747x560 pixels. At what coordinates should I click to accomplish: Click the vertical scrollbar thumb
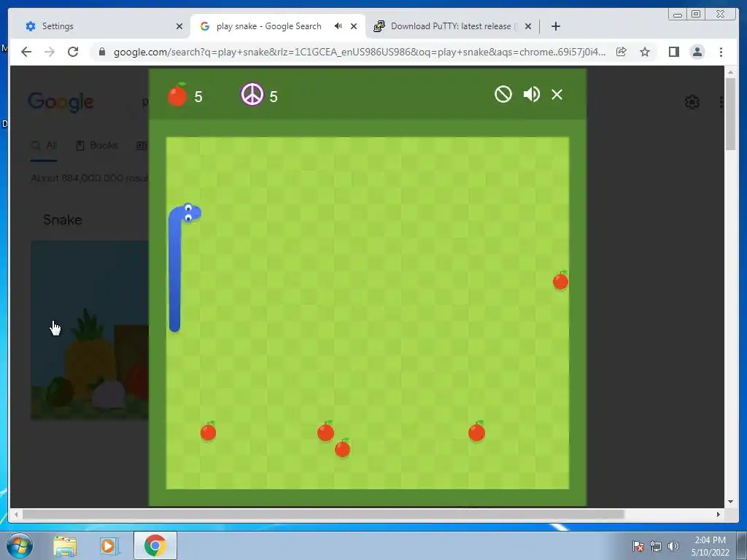point(730,113)
